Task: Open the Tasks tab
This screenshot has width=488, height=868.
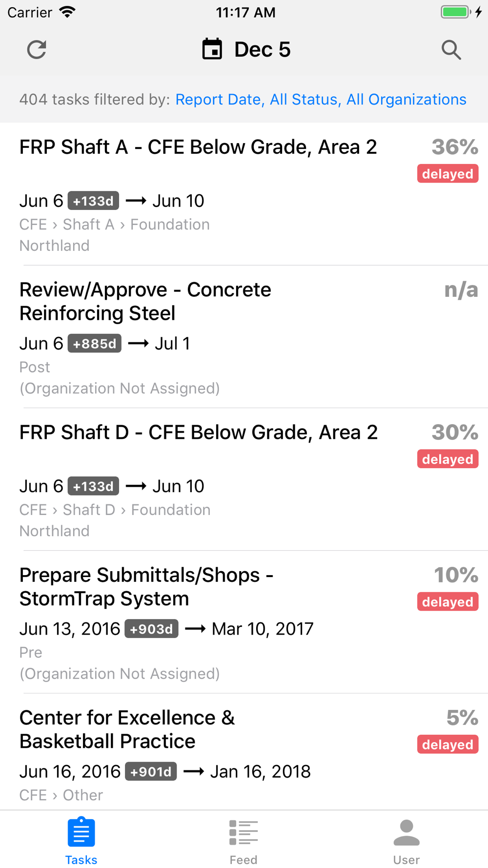Action: point(81,840)
